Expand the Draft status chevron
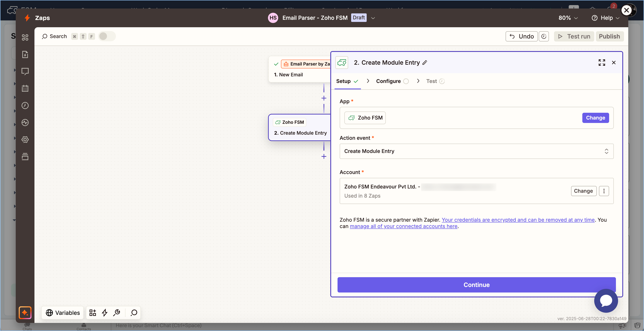The width and height of the screenshot is (644, 331). pyautogui.click(x=373, y=18)
